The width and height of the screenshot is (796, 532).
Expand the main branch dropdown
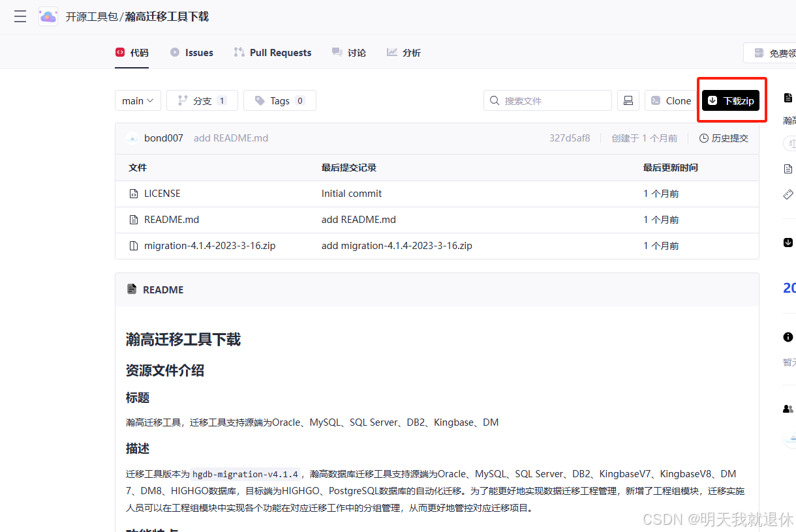pos(138,100)
